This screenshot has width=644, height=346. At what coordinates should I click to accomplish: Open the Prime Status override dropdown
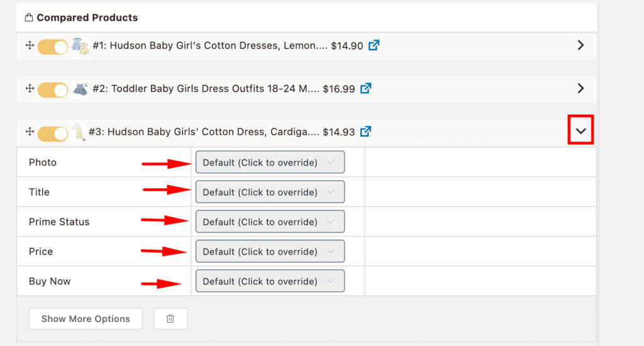(270, 222)
